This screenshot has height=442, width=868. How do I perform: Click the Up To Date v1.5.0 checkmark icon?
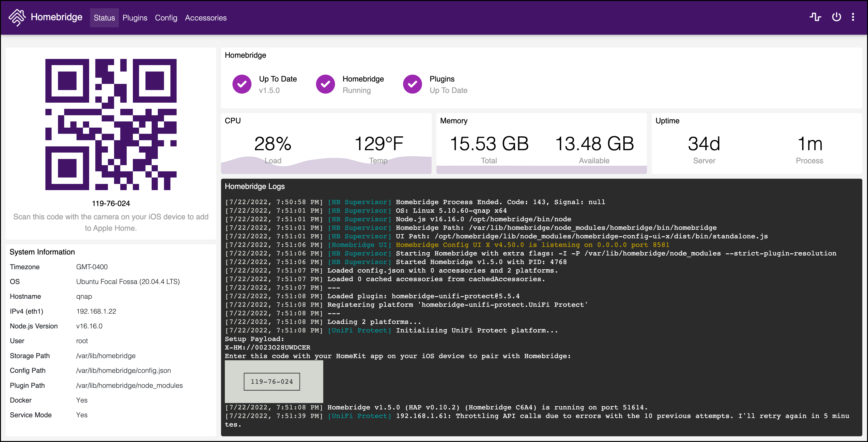click(242, 84)
